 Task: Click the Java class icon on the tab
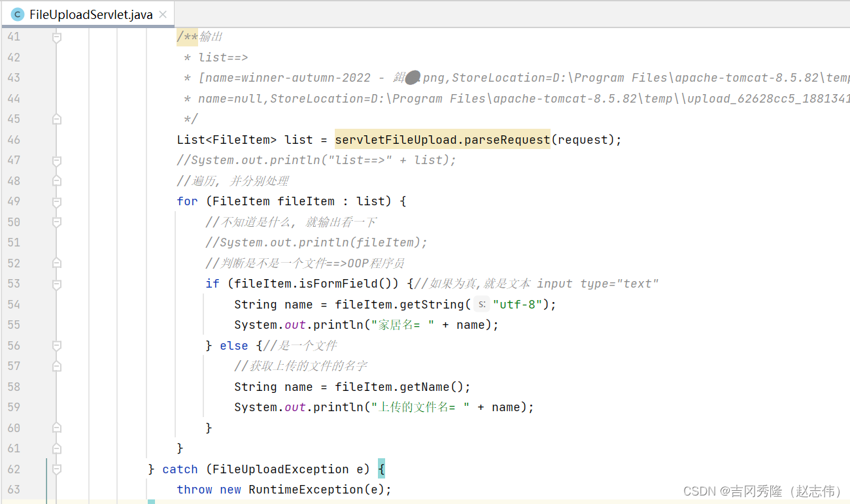17,15
